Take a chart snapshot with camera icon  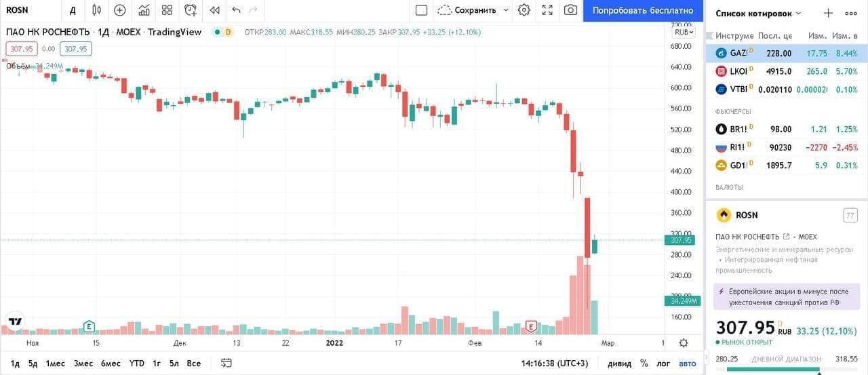(571, 10)
